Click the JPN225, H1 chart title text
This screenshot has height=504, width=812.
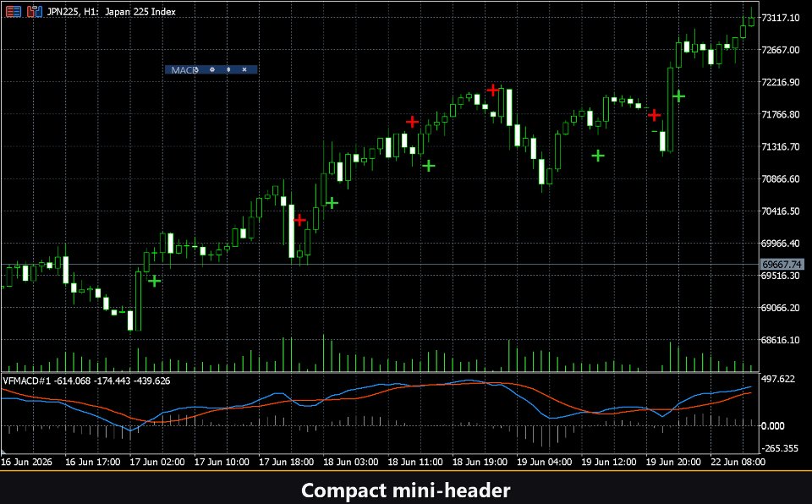[112, 11]
